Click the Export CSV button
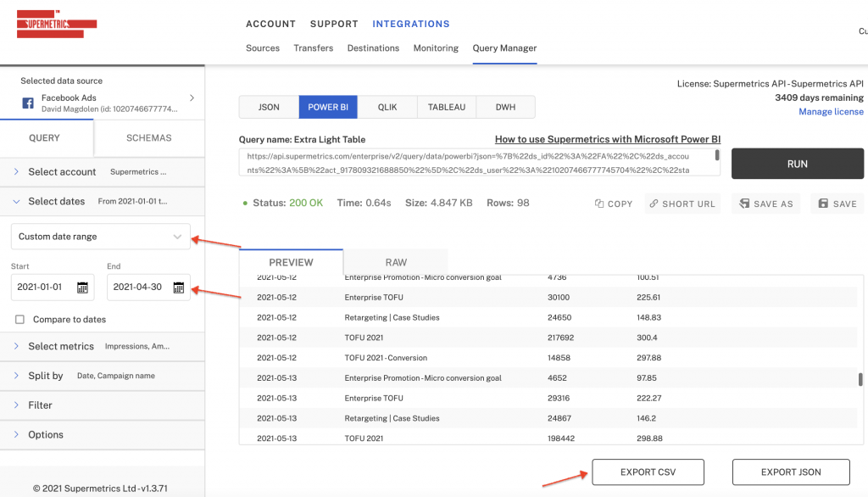This screenshot has height=497, width=868. (x=648, y=472)
